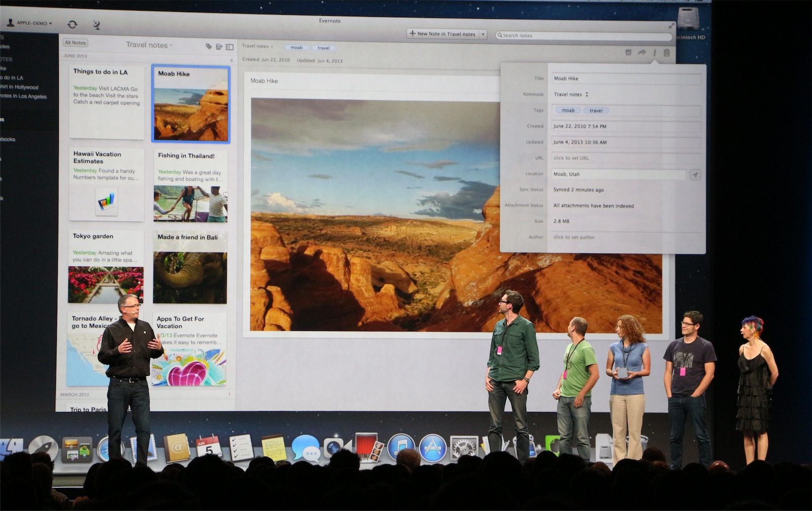Viewport: 812px width, 511px height.
Task: Click the Title field in the info popover
Action: tap(626, 79)
